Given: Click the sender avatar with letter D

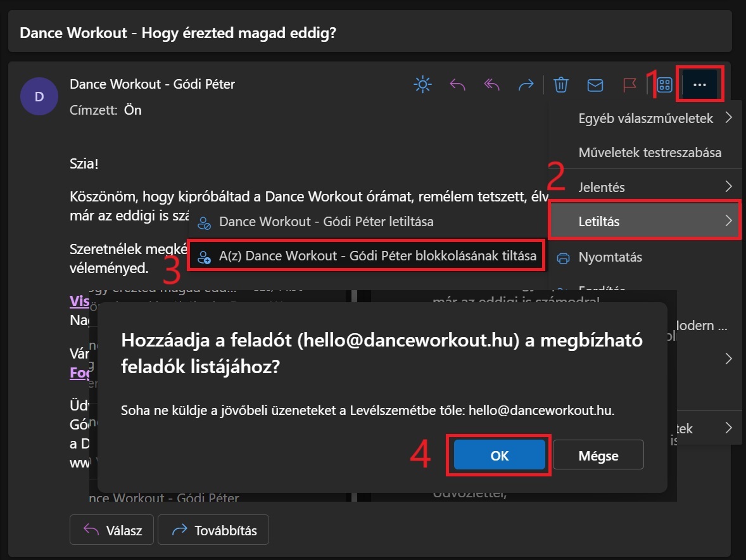Looking at the screenshot, I should pyautogui.click(x=39, y=96).
